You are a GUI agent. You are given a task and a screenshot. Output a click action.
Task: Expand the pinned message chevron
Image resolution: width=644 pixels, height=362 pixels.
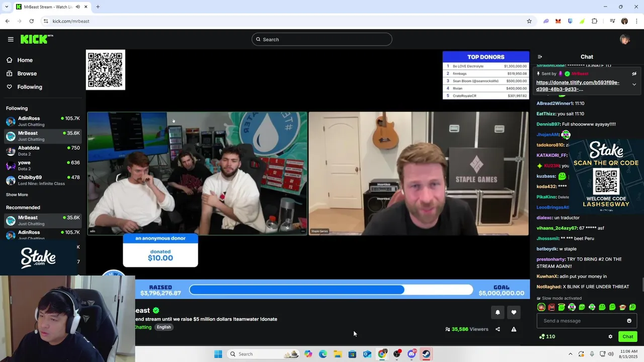coord(634,84)
